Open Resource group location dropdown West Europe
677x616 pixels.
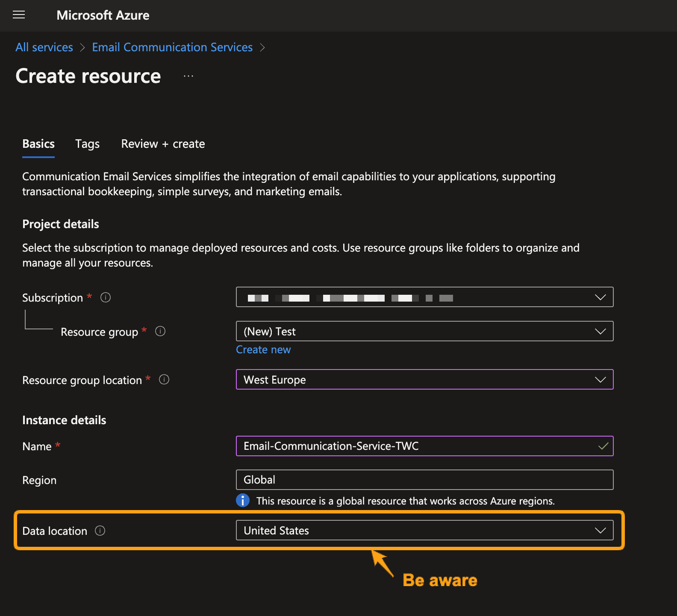[424, 379]
